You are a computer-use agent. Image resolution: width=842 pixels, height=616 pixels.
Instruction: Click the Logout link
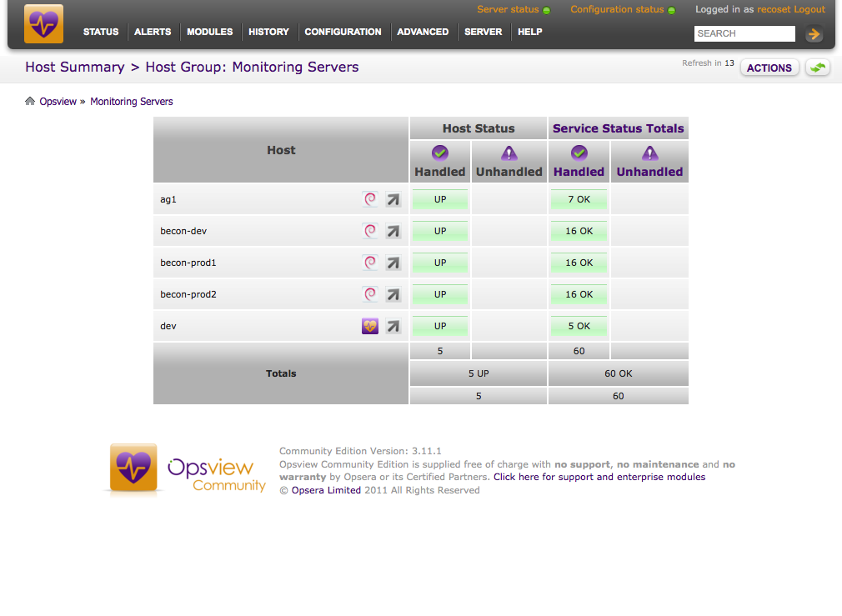809,9
